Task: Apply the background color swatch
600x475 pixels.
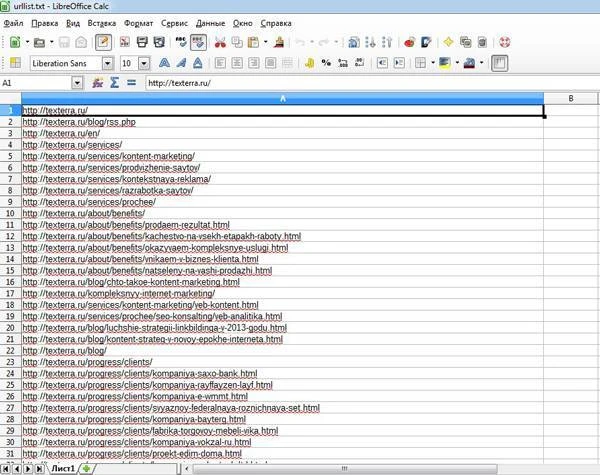Action: [445, 63]
